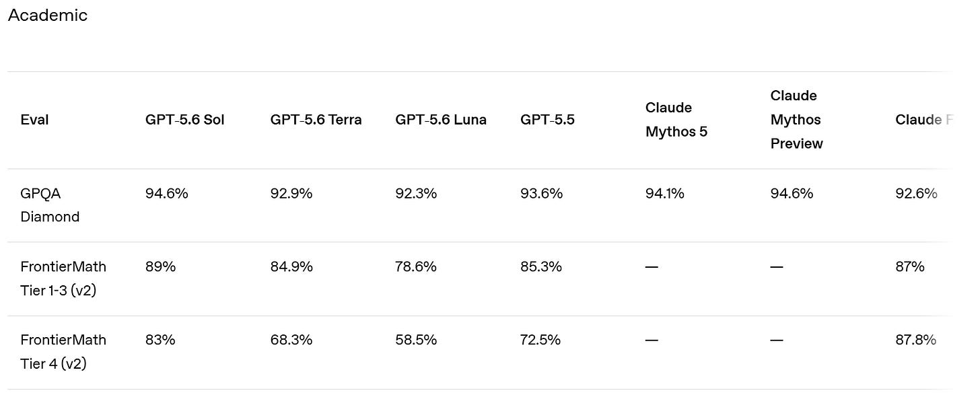Viewport: 980px width, 399px height.
Task: Click the Claude Mythos Preview column header
Action: click(x=797, y=120)
